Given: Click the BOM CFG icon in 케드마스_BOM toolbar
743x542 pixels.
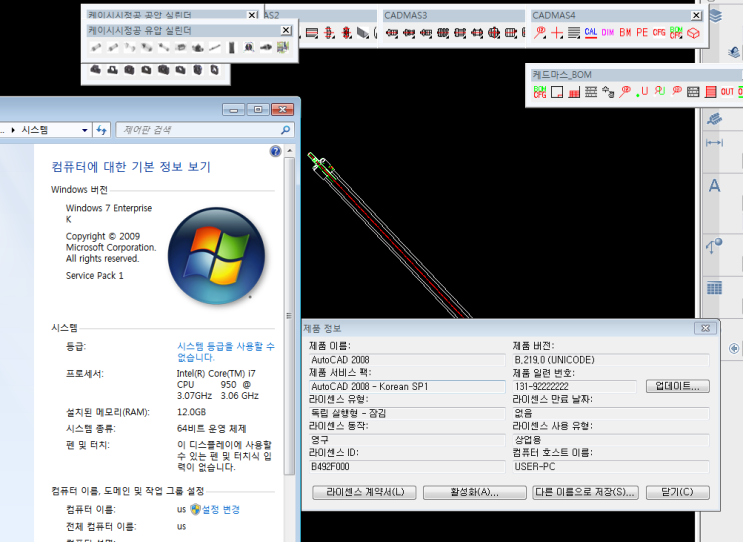Looking at the screenshot, I should point(540,92).
